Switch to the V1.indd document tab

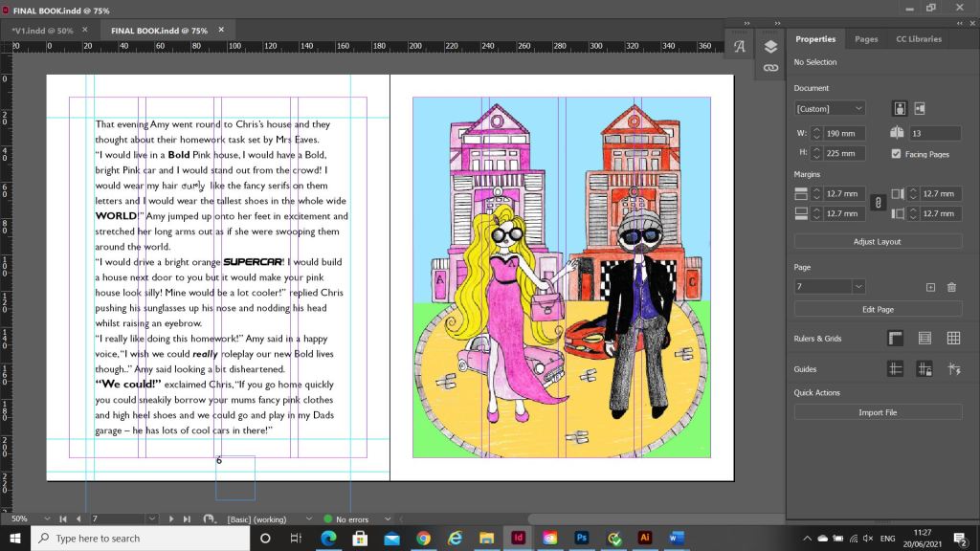click(42, 31)
